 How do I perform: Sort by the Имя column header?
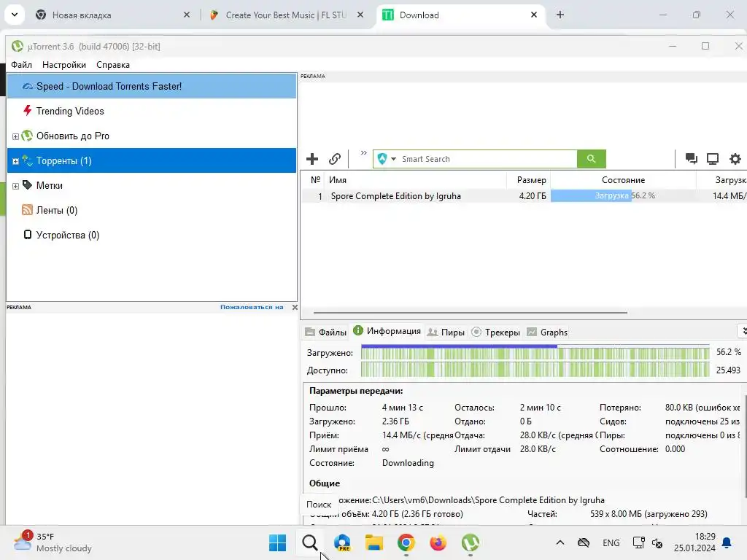point(415,180)
